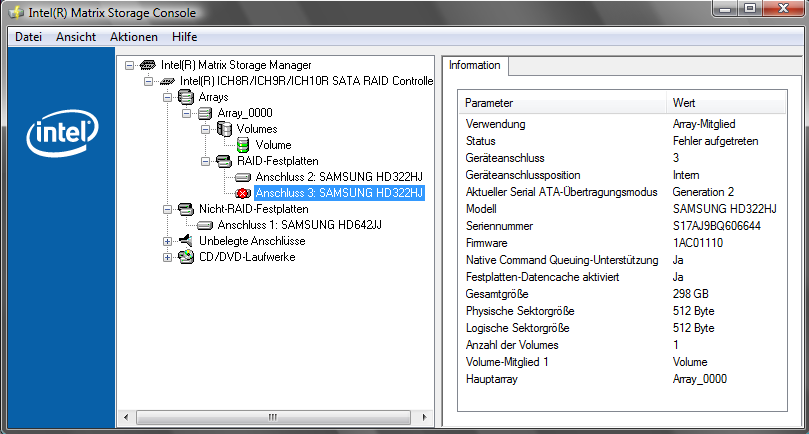Select the Array_0000 tree item
809x434 pixels.
[x=245, y=113]
